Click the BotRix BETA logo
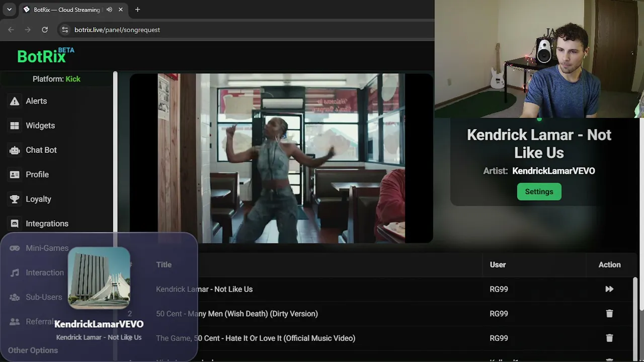The height and width of the screenshot is (362, 644). (46, 56)
